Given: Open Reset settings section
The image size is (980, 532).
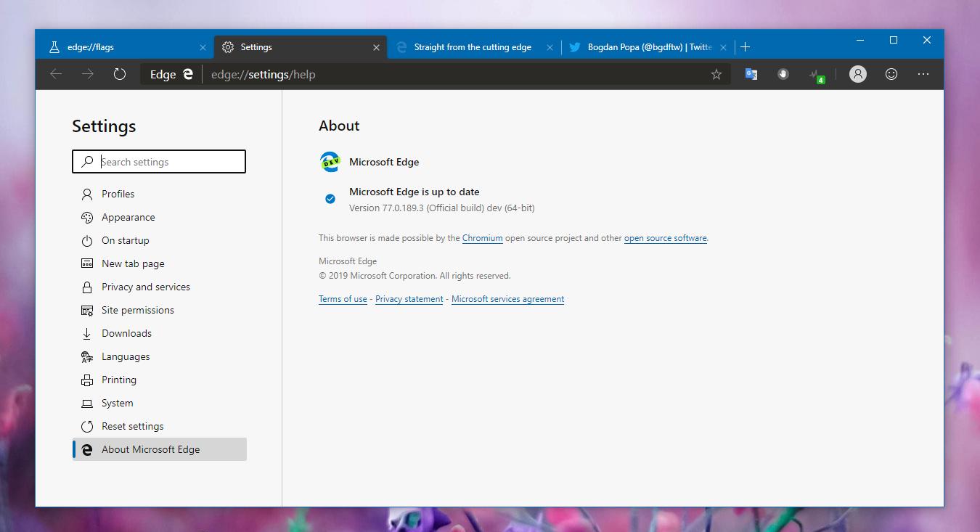Looking at the screenshot, I should (160, 426).
